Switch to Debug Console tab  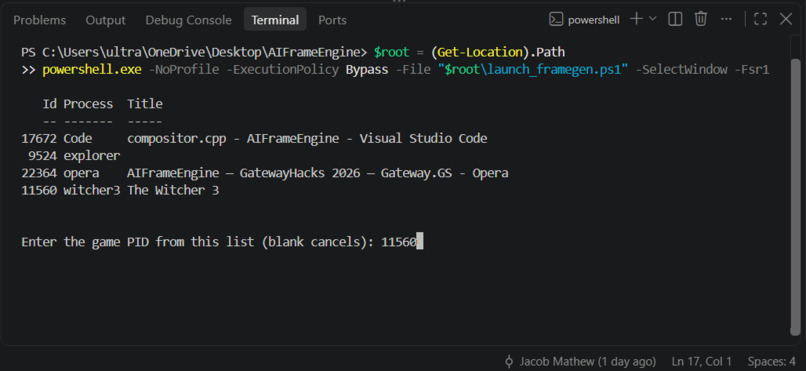coord(188,20)
